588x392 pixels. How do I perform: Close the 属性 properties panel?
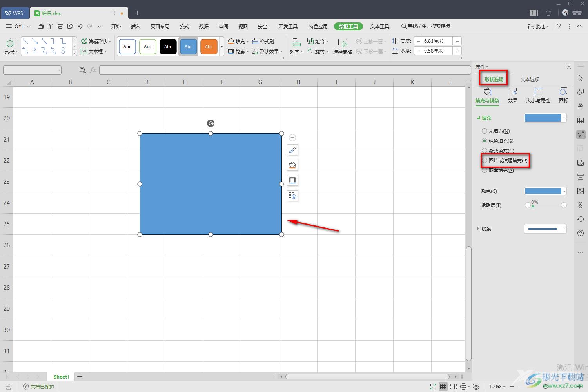[x=569, y=67]
